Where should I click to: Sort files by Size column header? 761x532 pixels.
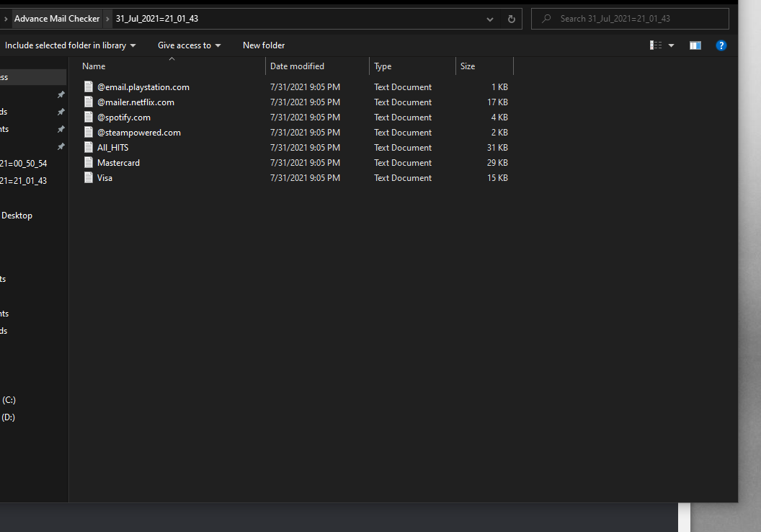tap(468, 66)
